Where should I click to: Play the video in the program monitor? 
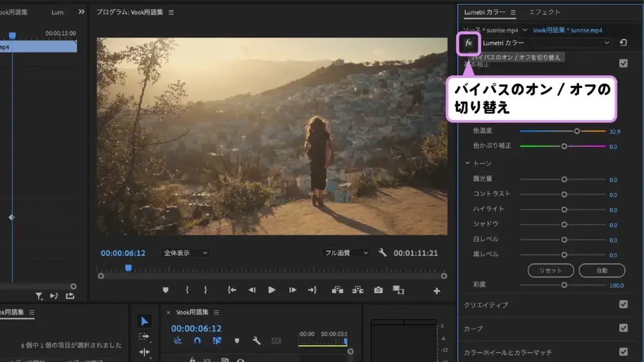pyautogui.click(x=272, y=290)
